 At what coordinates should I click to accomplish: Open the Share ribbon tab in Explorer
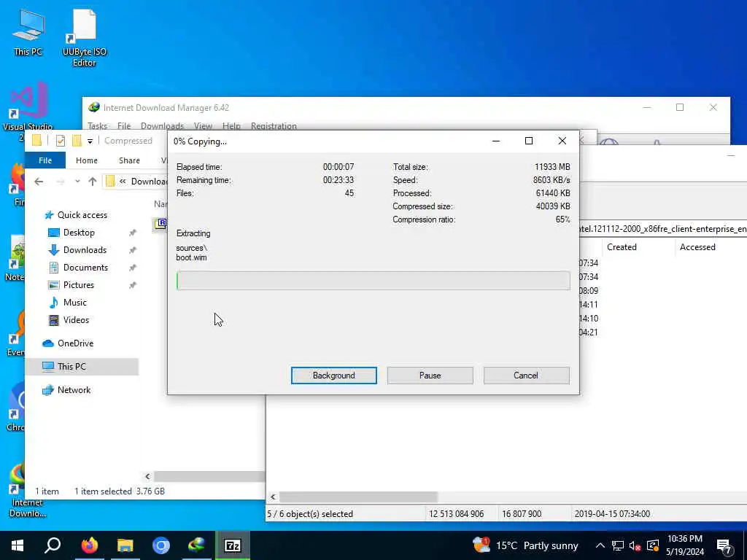(129, 160)
